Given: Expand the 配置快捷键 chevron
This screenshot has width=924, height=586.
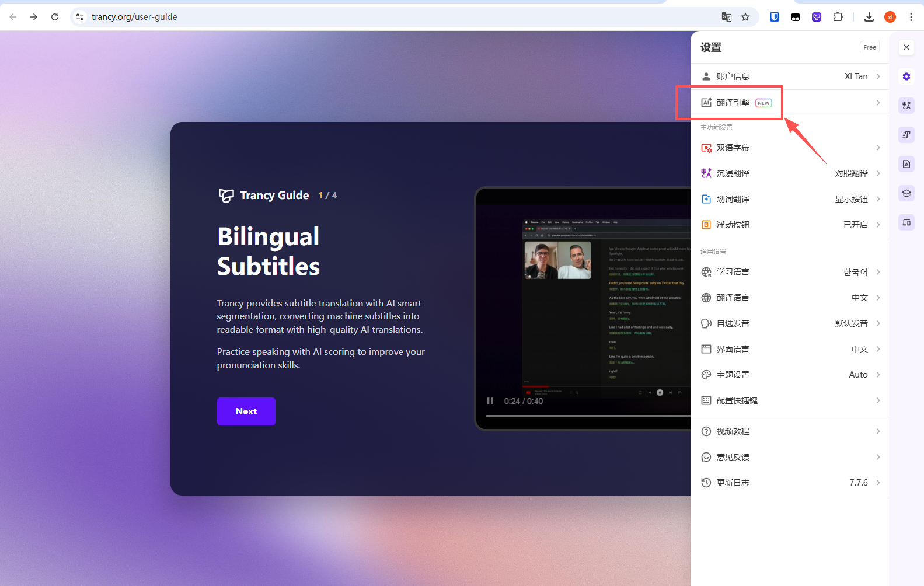Looking at the screenshot, I should (x=878, y=400).
